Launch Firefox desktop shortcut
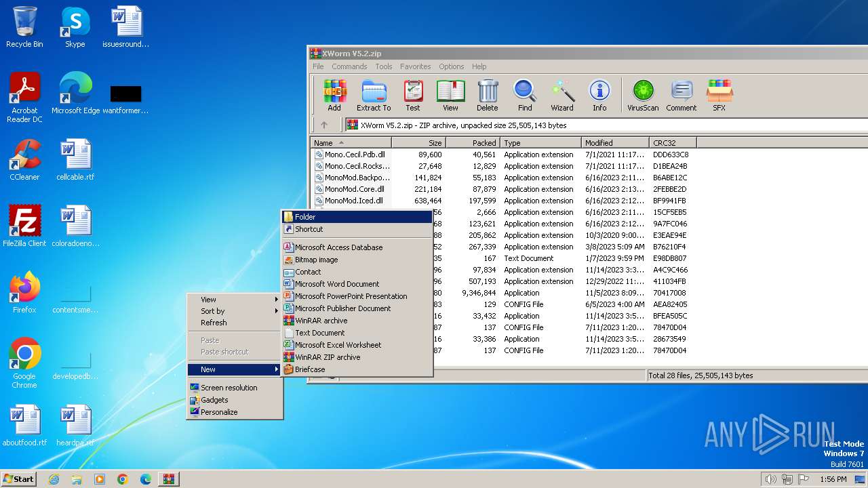 tap(24, 292)
